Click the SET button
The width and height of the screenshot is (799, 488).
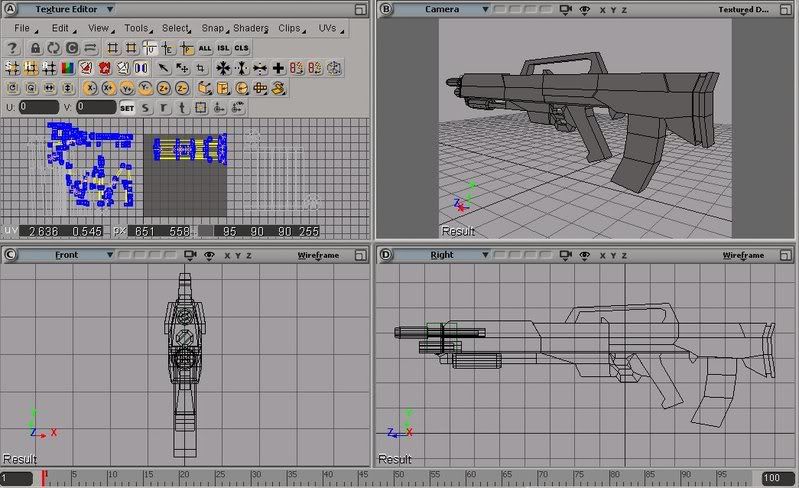[x=127, y=108]
